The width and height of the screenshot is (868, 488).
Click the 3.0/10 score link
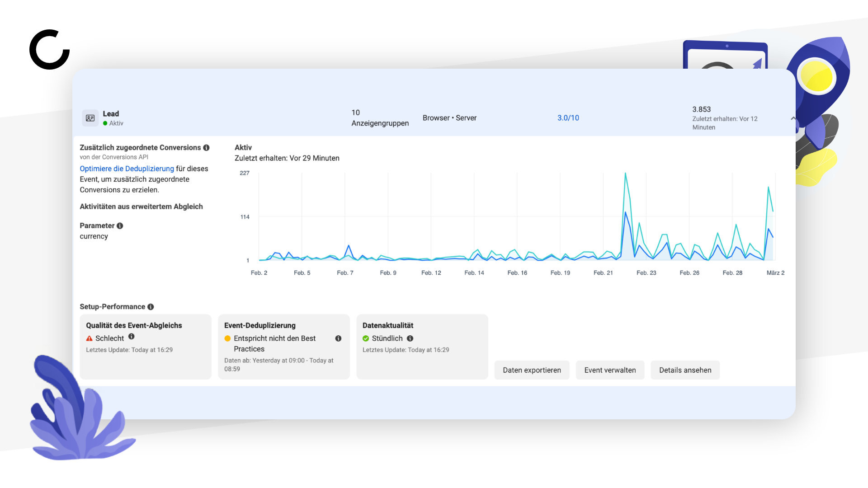[568, 118]
